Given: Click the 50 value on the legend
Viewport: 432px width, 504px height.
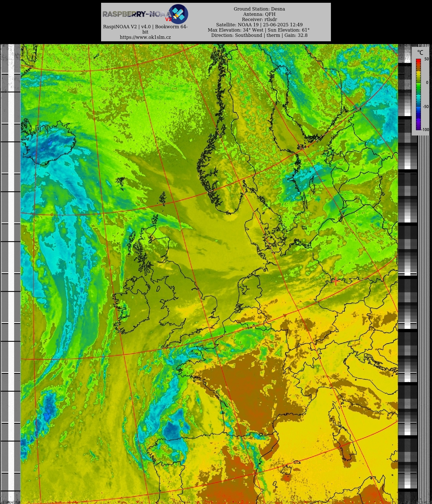Looking at the screenshot, I should (426, 59).
